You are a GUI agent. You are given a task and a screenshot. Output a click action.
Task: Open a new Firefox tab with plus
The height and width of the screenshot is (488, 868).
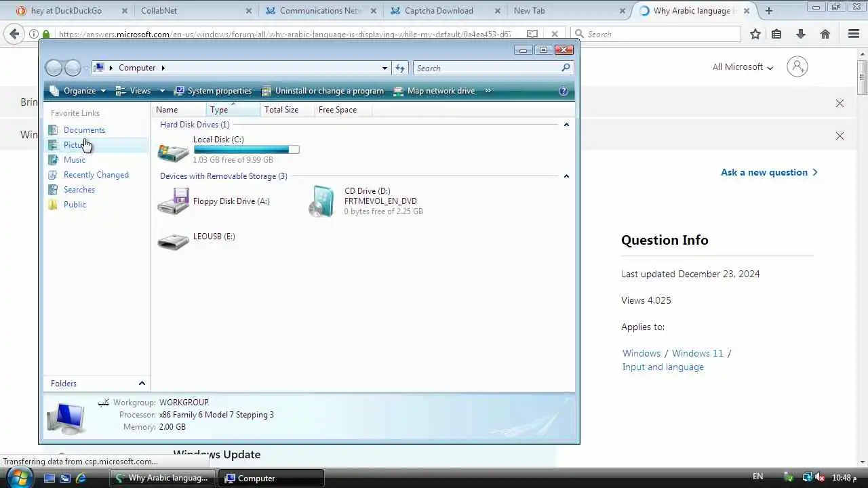[x=768, y=11]
